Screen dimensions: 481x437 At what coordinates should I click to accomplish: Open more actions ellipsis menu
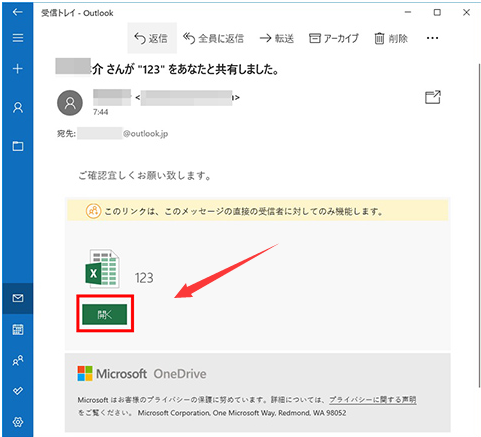(432, 38)
